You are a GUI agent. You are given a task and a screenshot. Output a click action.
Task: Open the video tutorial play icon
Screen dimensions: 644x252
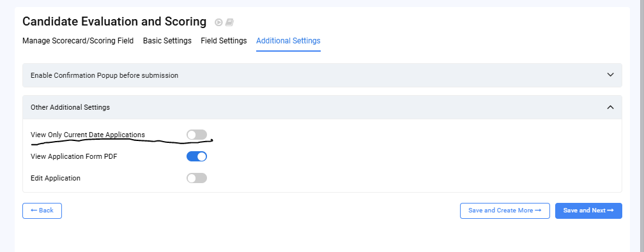pos(219,22)
